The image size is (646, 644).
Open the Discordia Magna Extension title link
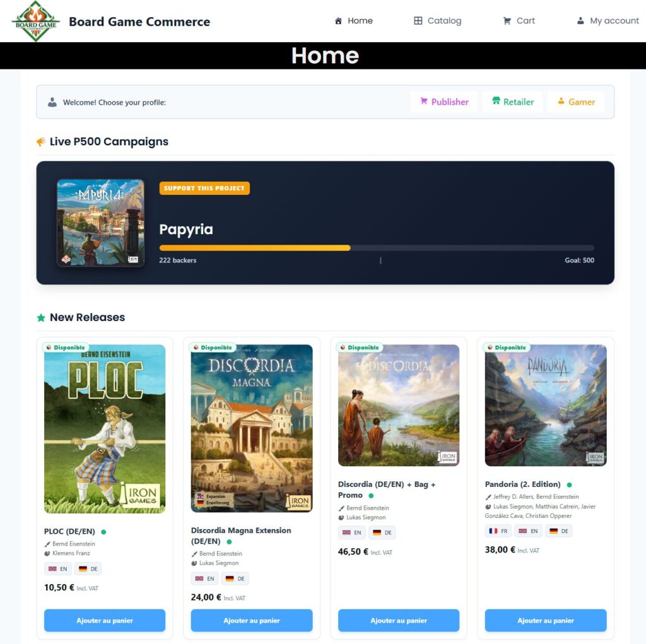coord(240,536)
